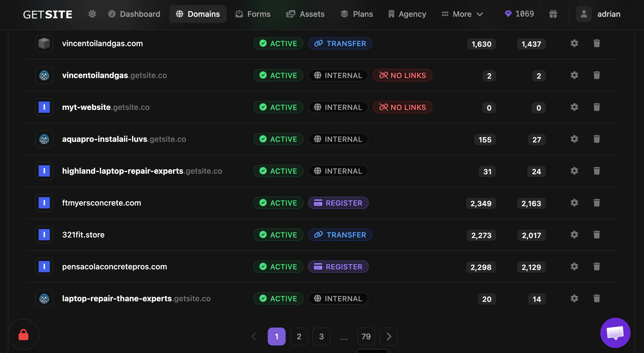The width and height of the screenshot is (644, 353).
Task: Delete the myt-website.getsite.co domain
Action: [597, 107]
